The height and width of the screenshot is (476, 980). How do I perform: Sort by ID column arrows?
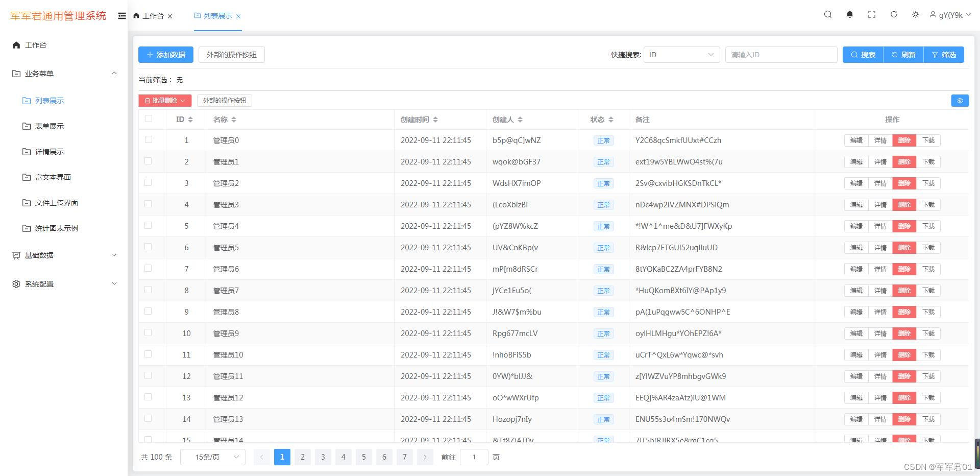[x=190, y=120]
